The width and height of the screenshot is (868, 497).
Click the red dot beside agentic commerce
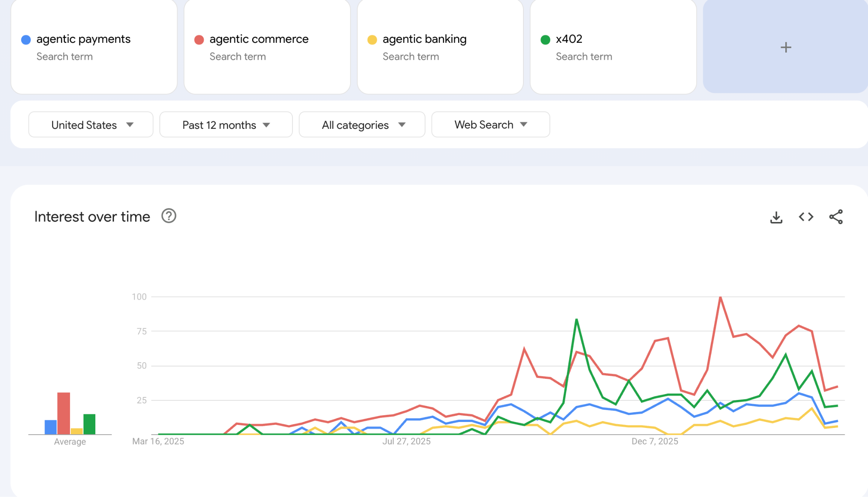(199, 40)
